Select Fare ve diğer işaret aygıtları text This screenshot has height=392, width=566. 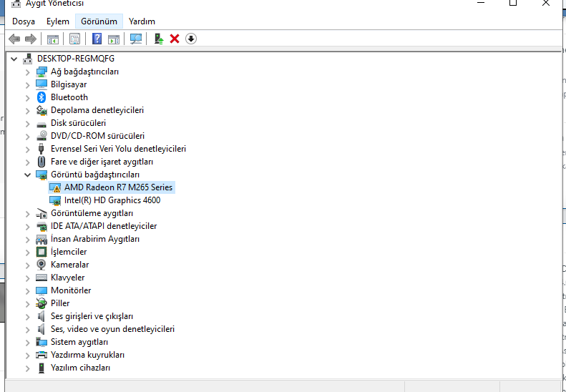click(x=102, y=162)
